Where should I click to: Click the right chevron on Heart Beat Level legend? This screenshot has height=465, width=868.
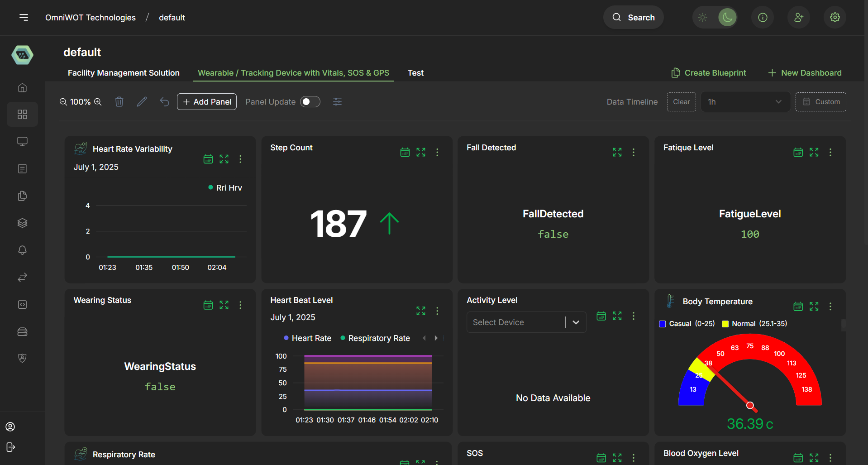[x=435, y=338]
